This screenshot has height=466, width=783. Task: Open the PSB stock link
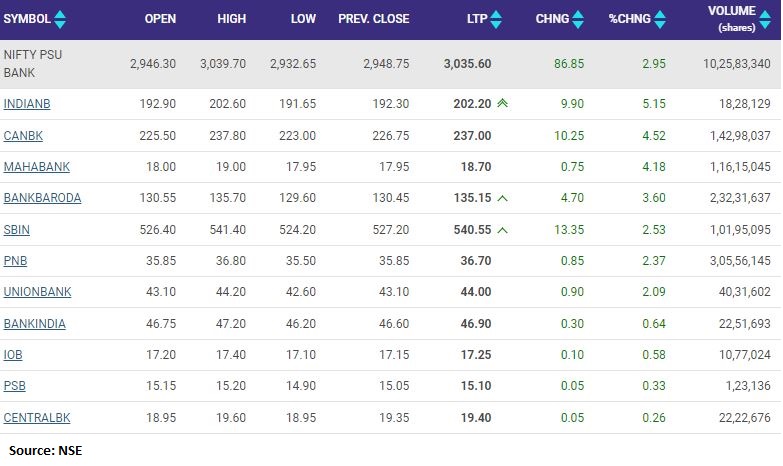click(14, 386)
